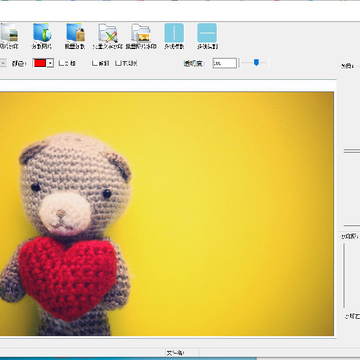Toggle the third checkbox before the opacity label
Screen dimensions: 360x360
click(x=118, y=63)
